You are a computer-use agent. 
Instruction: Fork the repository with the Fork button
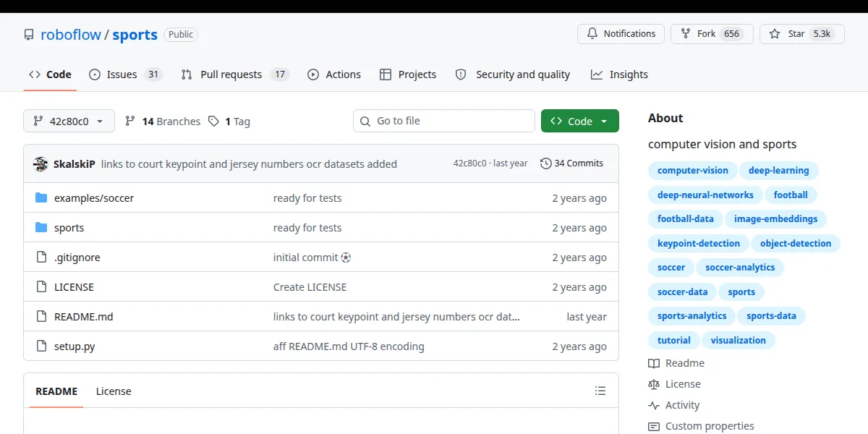coord(712,34)
